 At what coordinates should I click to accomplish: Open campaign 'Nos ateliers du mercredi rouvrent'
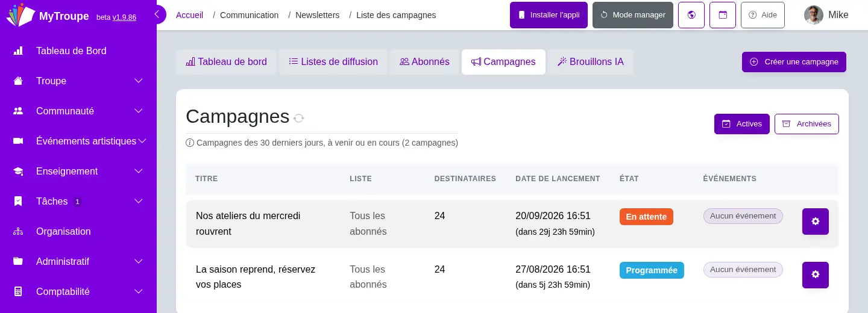(248, 223)
